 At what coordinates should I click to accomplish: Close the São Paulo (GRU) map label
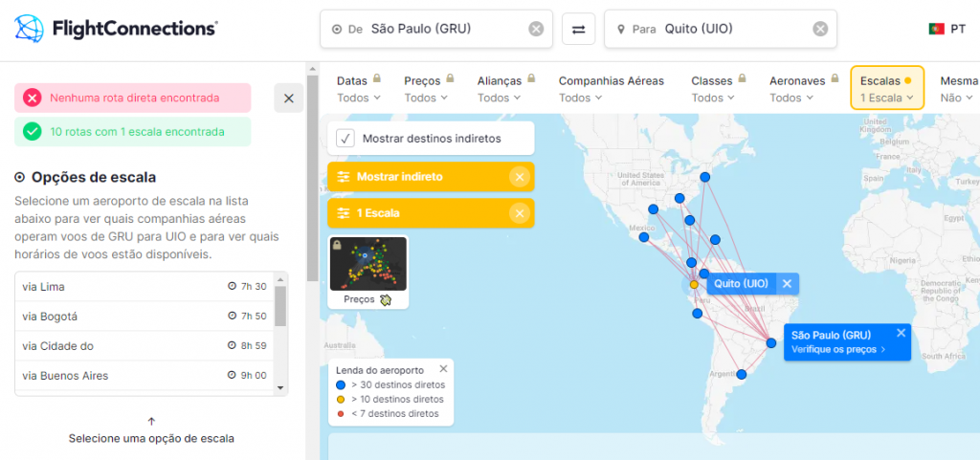[x=901, y=333]
